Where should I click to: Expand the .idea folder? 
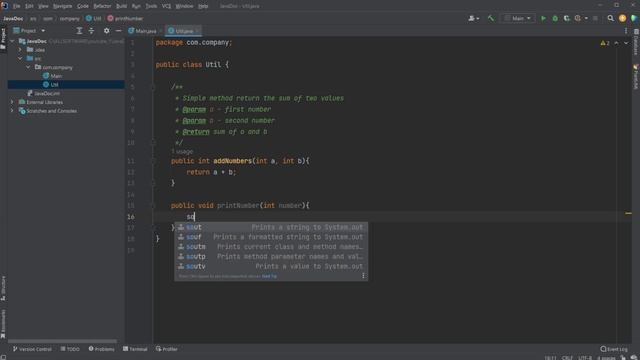click(20, 50)
